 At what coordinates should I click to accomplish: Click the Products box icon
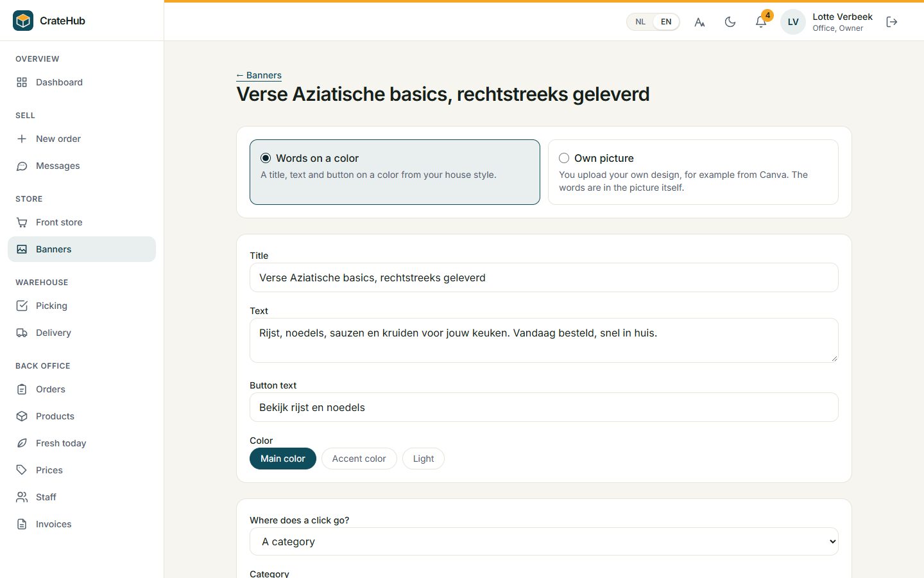(x=22, y=416)
